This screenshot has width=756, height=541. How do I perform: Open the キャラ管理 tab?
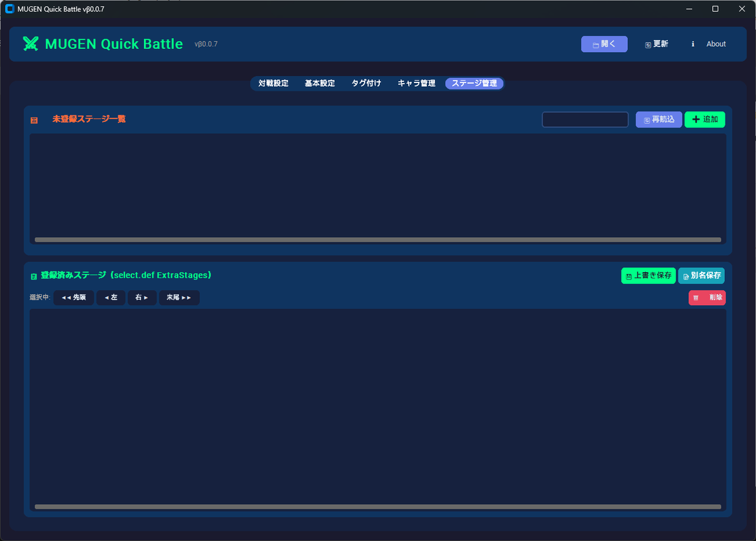[417, 84]
